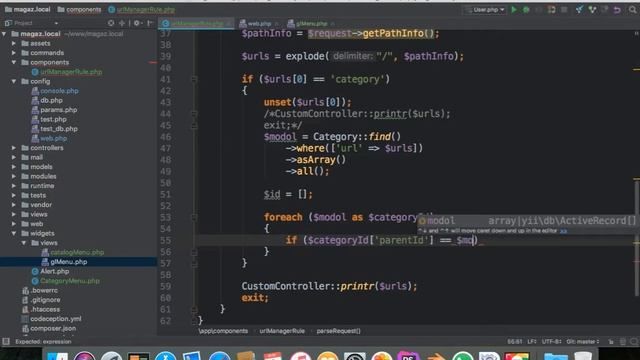Viewport: 640px width, 360px height.
Task: Click magaz.local in navigation bar
Action: click(x=27, y=9)
